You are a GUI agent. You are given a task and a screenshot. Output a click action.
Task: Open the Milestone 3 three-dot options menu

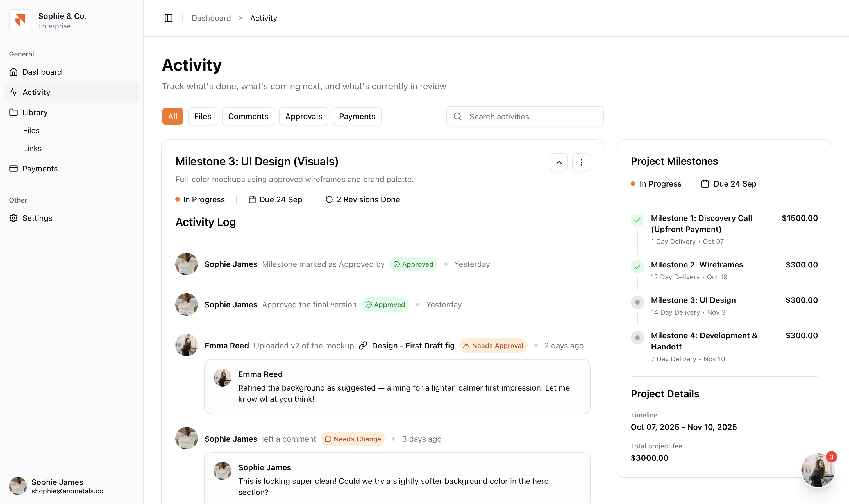(x=581, y=162)
